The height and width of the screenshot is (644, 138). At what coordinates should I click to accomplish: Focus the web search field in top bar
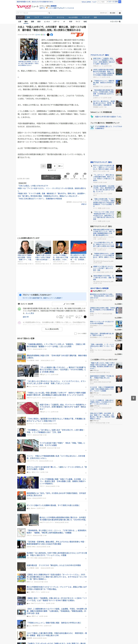[102, 2]
